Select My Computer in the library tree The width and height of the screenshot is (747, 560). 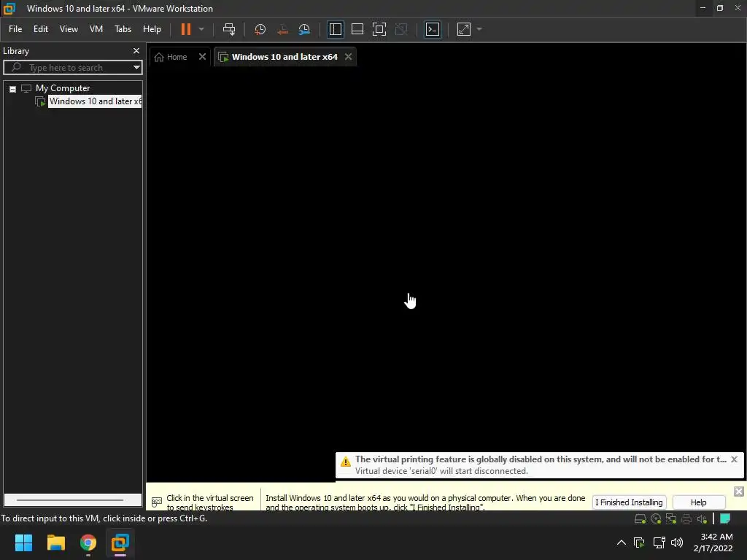(x=63, y=88)
